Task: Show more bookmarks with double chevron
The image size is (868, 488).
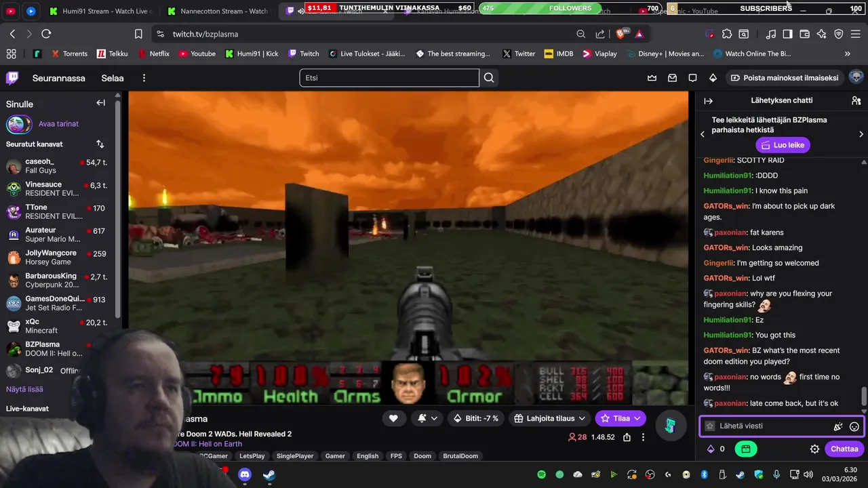Action: 847,54
